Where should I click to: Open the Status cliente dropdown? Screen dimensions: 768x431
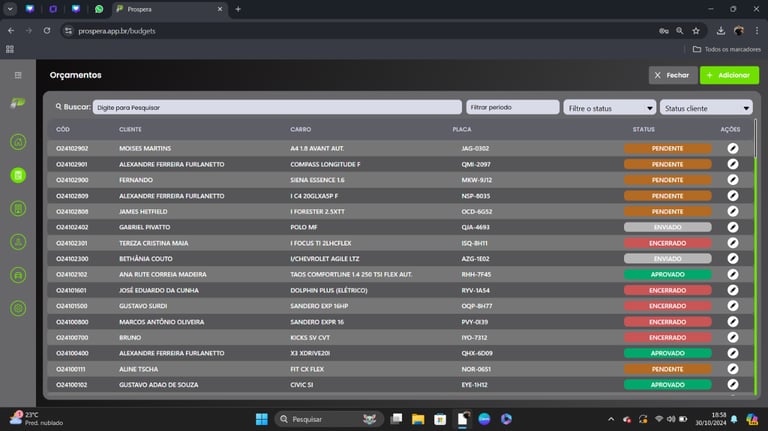click(x=706, y=108)
